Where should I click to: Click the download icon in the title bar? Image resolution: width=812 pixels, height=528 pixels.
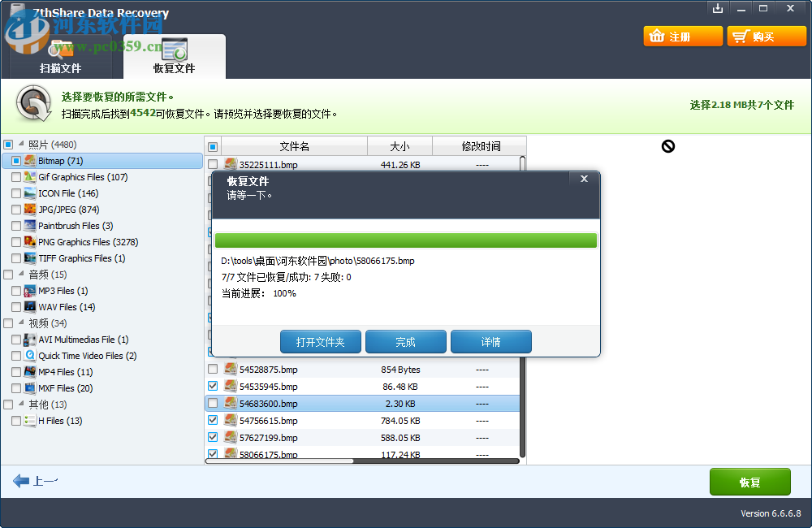click(718, 8)
